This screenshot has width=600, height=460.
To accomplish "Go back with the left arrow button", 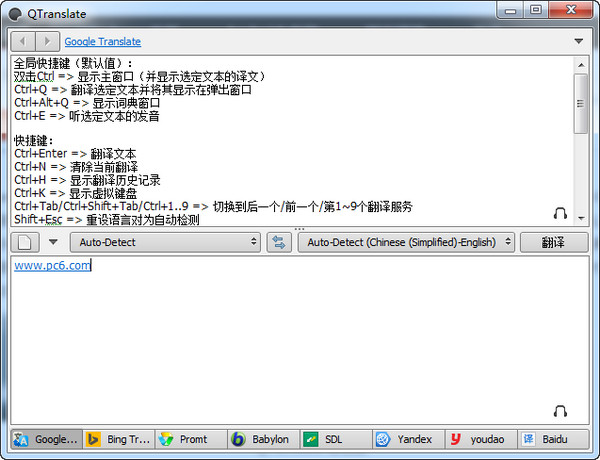I will click(x=23, y=41).
